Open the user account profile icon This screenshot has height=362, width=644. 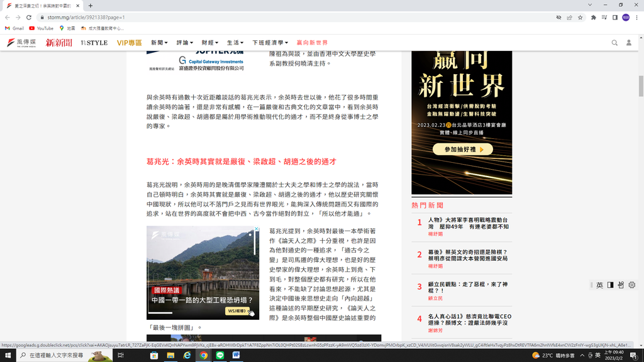pos(628,43)
